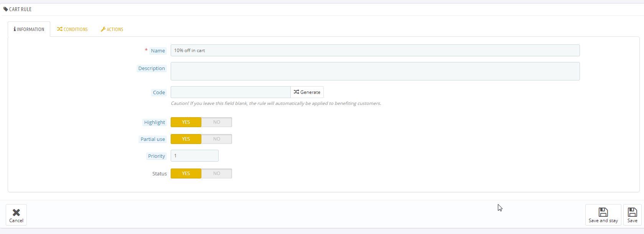Screen dimensions: 644x234
Task: Enable Partial use with YES
Action: point(186,139)
